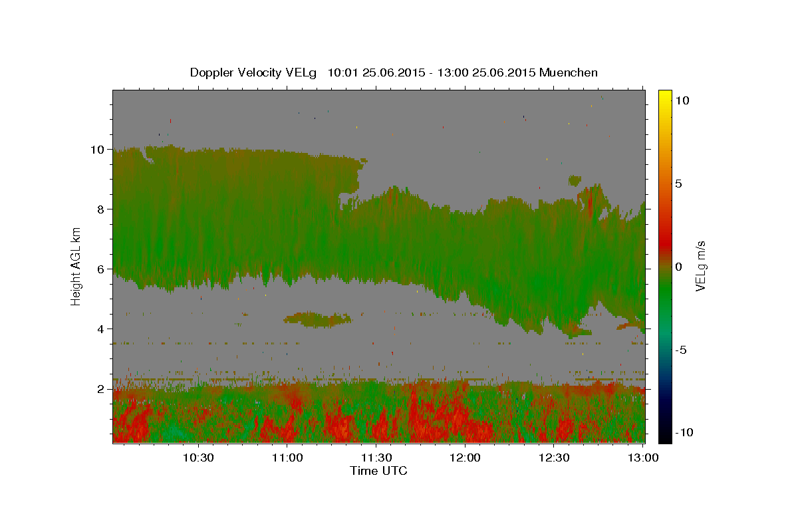Click colorbar tick label '0'
Image resolution: width=798 pixels, height=532 pixels.
[x=680, y=267]
